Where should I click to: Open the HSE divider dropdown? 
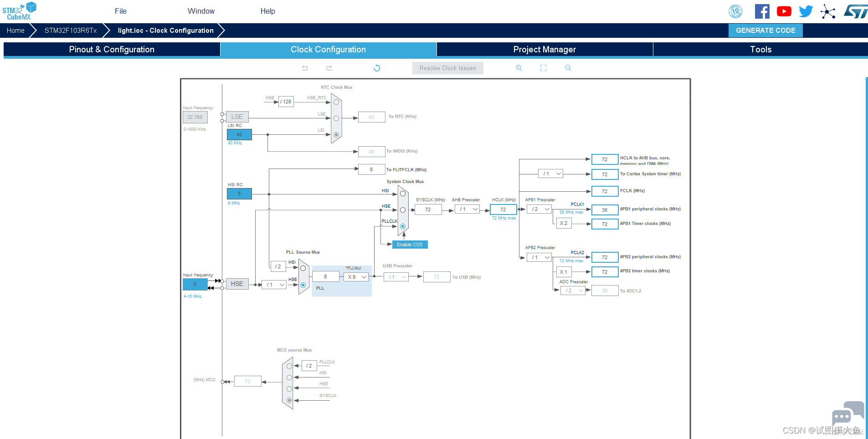point(274,285)
